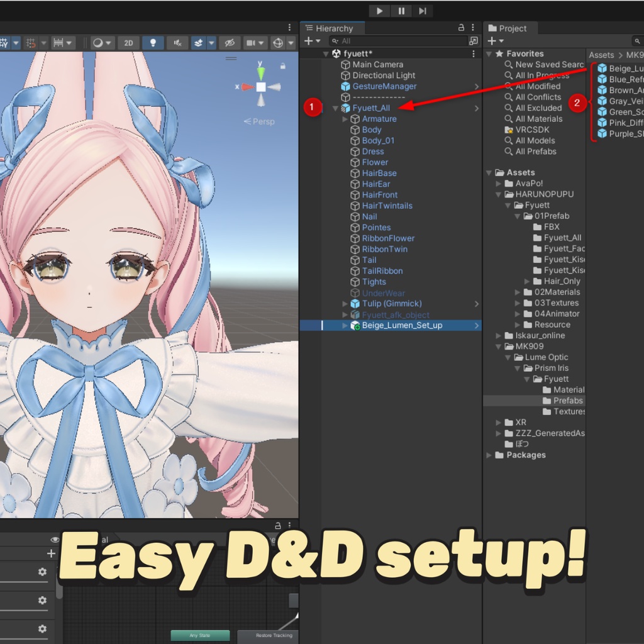Toggle 2D view in Scene toolbar

tap(128, 43)
